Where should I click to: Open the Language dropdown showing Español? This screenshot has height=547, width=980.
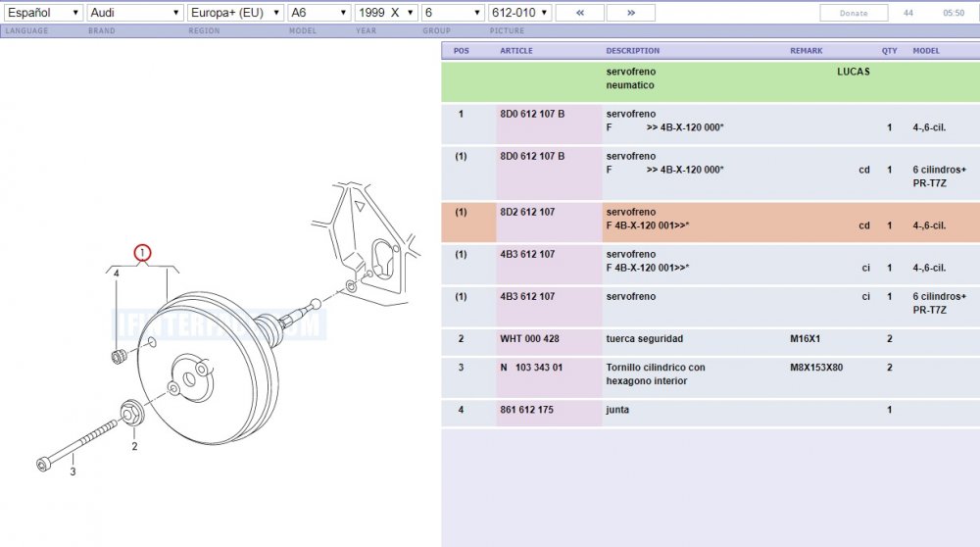(42, 13)
